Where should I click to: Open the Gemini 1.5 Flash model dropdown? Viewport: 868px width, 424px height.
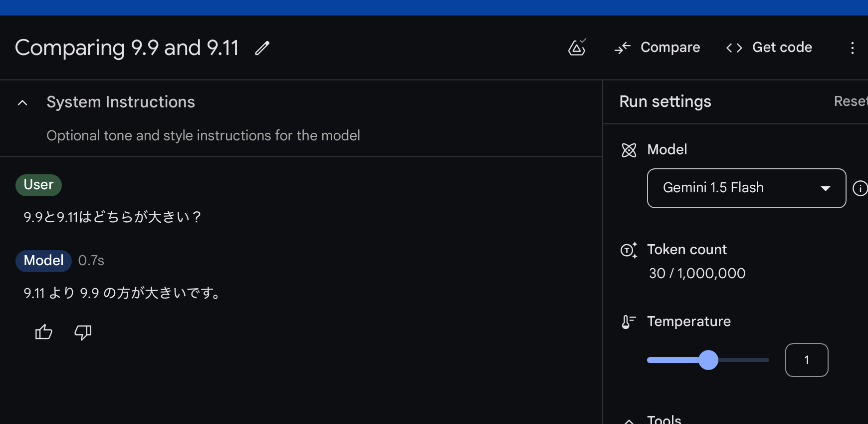point(746,188)
